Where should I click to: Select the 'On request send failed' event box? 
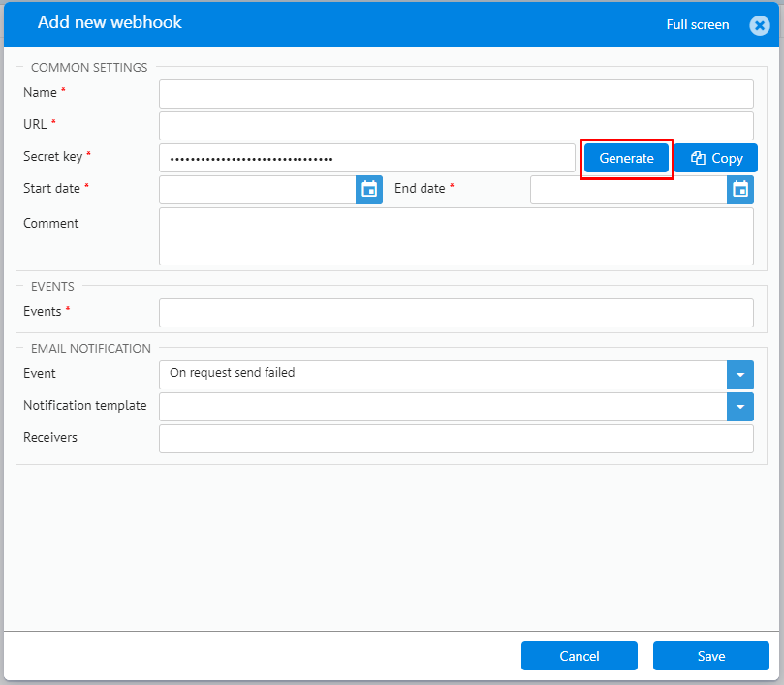click(x=443, y=375)
